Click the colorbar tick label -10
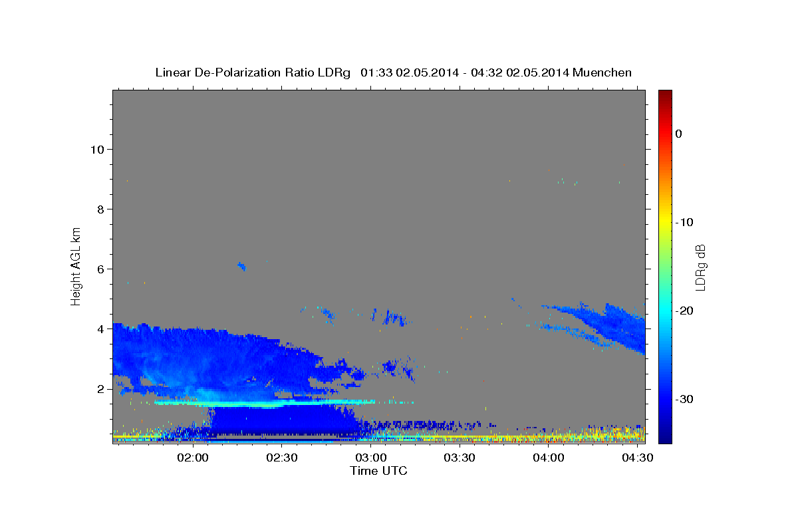The image size is (798, 532). pos(684,222)
